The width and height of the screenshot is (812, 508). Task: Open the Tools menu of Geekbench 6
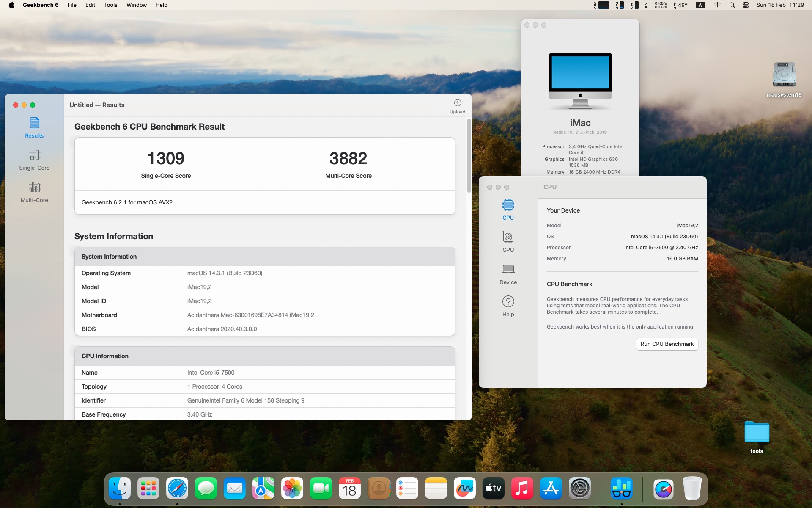point(110,5)
